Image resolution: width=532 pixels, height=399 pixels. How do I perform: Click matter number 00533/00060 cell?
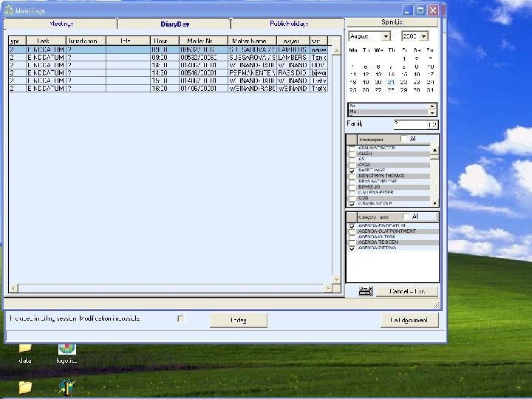coord(203,58)
